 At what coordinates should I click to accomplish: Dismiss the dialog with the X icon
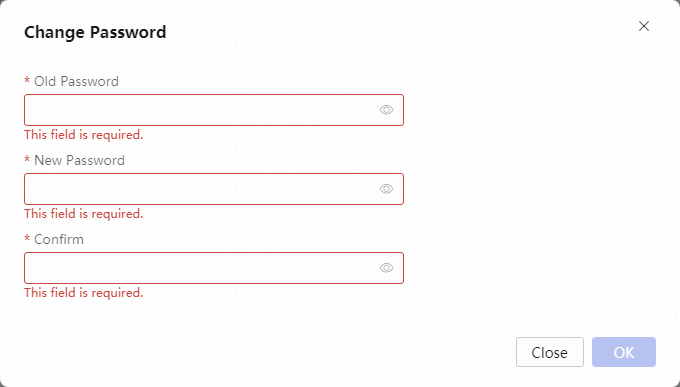644,26
